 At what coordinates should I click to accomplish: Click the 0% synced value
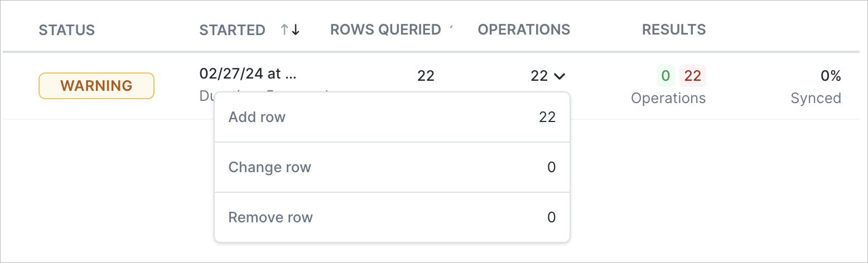pyautogui.click(x=831, y=76)
